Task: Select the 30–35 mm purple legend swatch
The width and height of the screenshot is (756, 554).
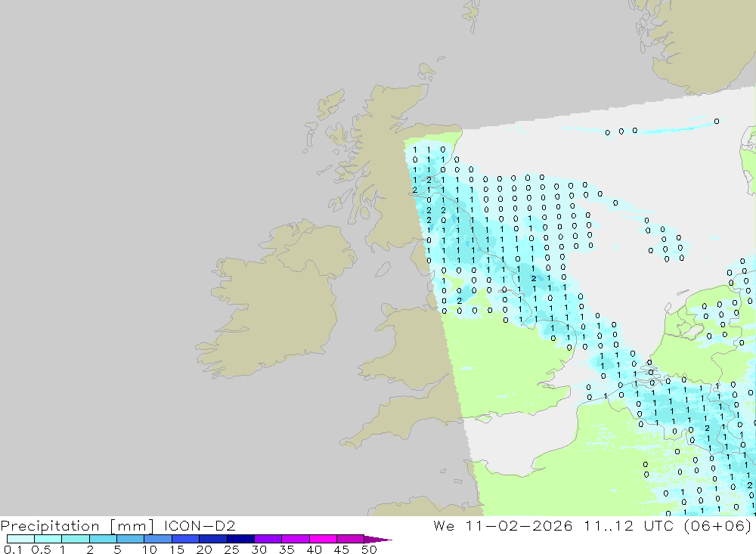Action: 268,539
